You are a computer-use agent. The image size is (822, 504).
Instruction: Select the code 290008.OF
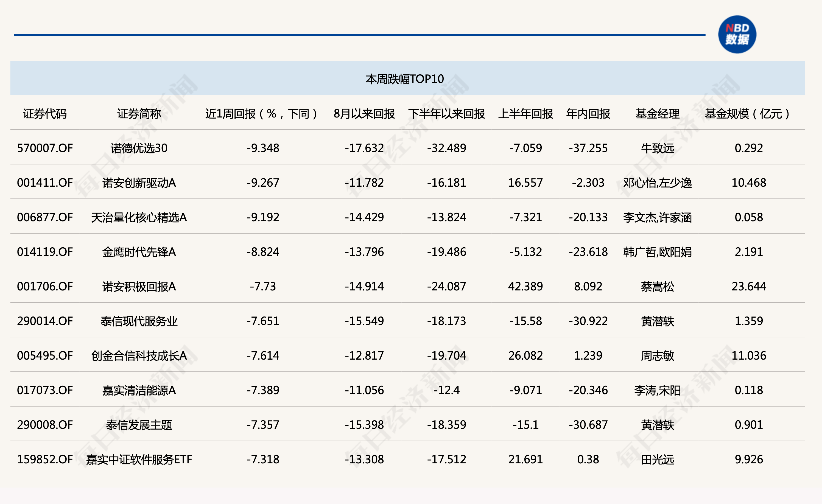coord(45,425)
